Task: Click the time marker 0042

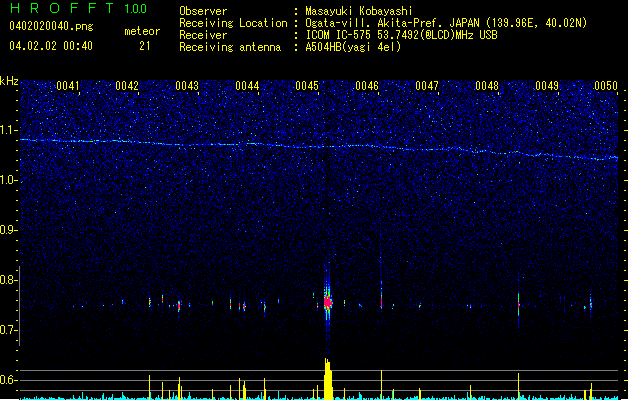Action: tap(127, 86)
